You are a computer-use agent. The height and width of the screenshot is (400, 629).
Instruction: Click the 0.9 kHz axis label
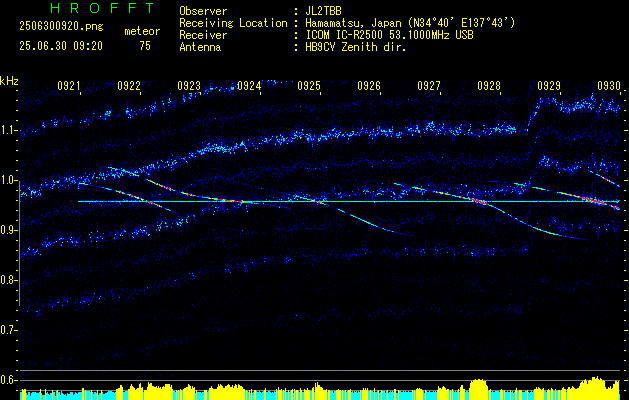(9, 230)
